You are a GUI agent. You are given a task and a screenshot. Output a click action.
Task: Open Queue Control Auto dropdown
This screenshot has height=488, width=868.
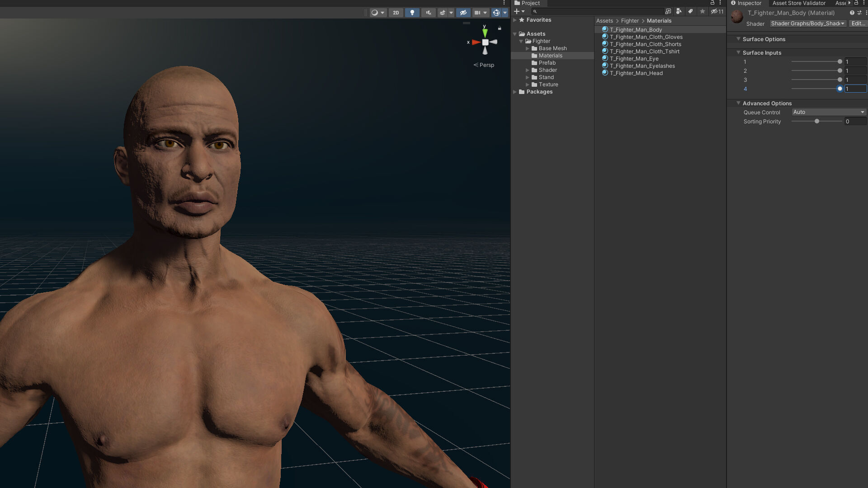click(829, 112)
